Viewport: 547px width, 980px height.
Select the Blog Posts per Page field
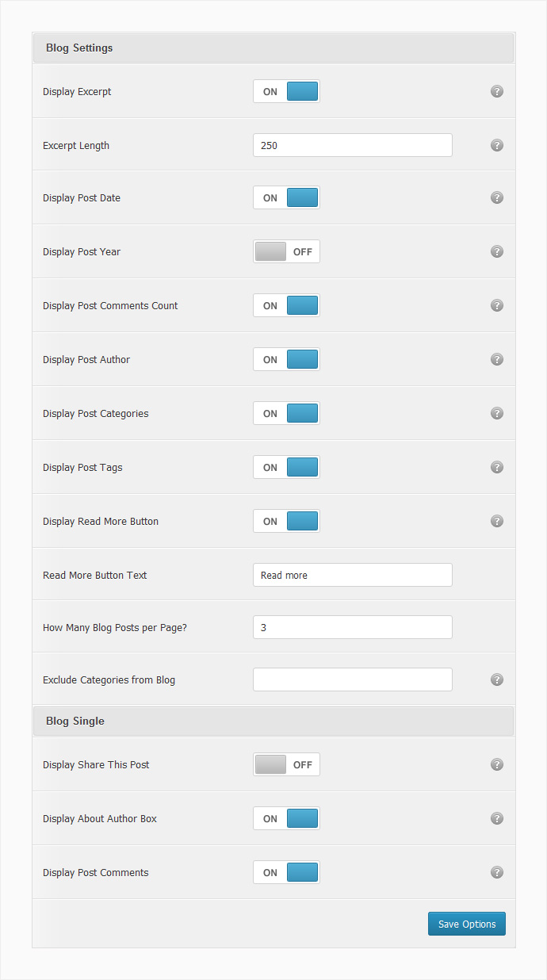pyautogui.click(x=353, y=627)
